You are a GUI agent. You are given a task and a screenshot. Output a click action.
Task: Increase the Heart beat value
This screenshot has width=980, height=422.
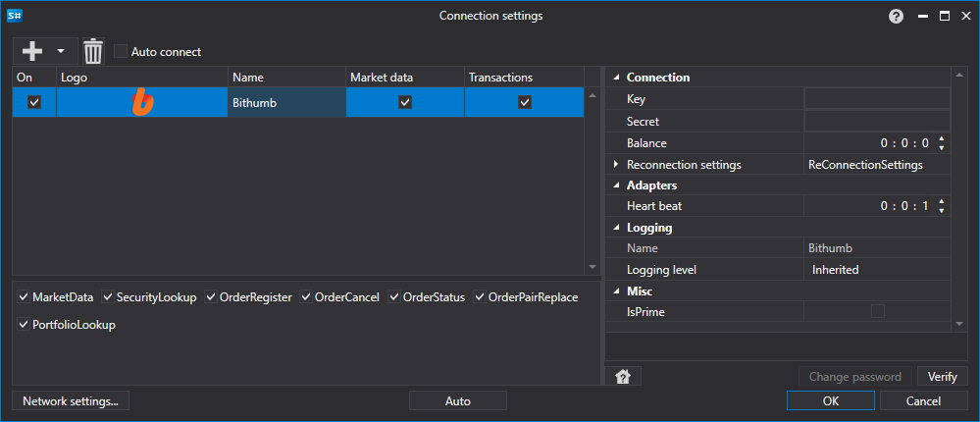[942, 201]
